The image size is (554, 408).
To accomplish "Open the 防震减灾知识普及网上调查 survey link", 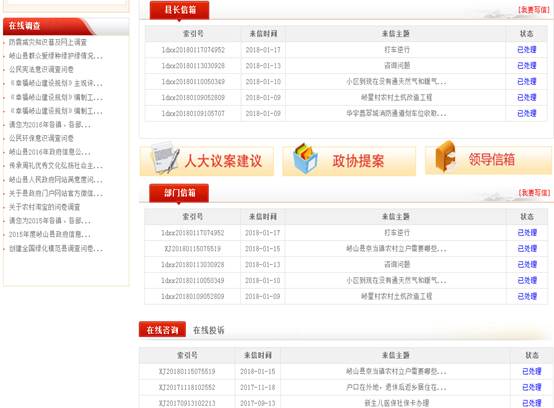I will click(x=48, y=42).
